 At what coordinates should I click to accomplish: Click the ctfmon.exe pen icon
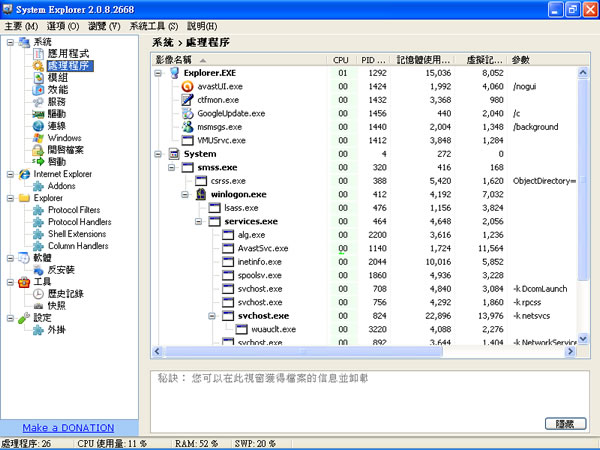187,100
